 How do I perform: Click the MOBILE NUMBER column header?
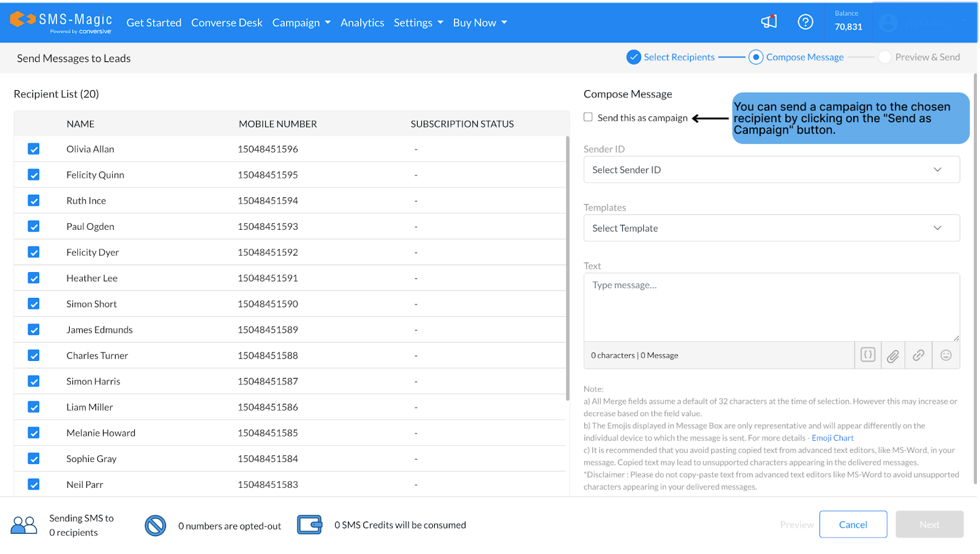[278, 124]
